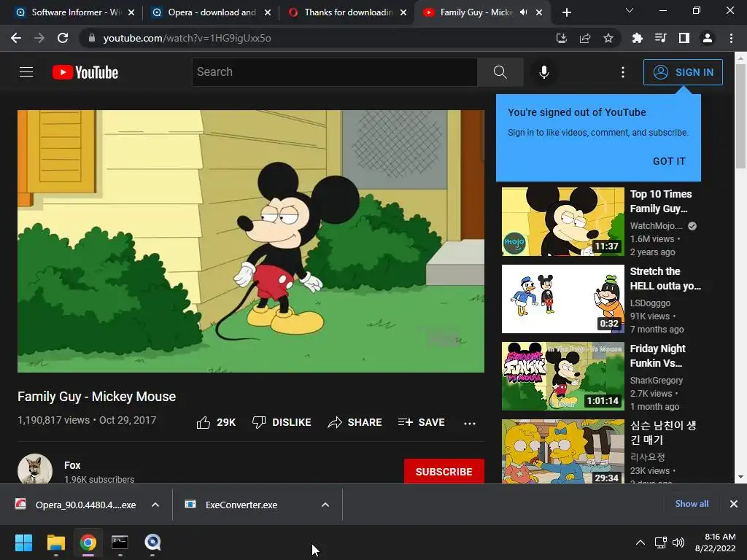Click the install app icon in address bar
The image size is (747, 560).
pyautogui.click(x=562, y=38)
